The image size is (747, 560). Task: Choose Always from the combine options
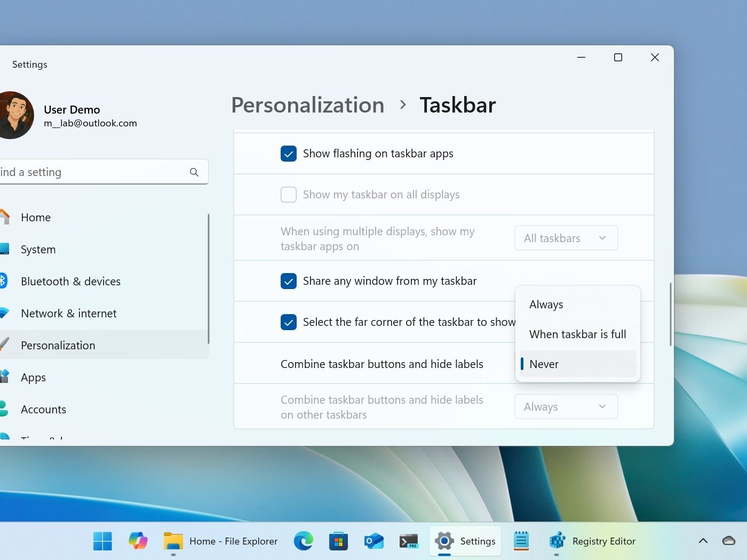pos(546,305)
